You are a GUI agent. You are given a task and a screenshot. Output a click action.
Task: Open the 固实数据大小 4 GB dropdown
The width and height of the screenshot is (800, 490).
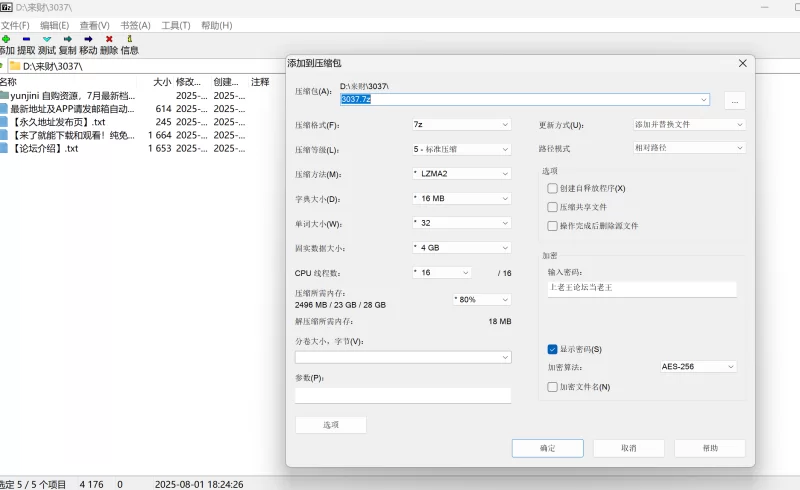461,248
